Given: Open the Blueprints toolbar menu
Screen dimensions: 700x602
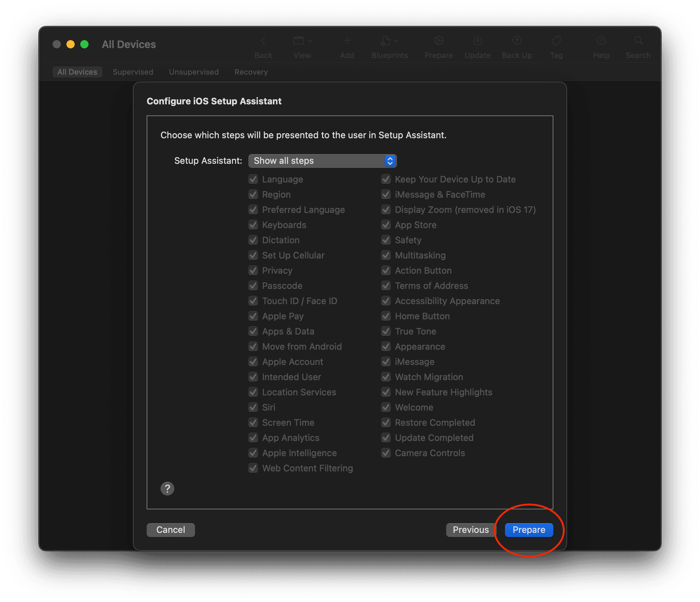Looking at the screenshot, I should (x=390, y=41).
